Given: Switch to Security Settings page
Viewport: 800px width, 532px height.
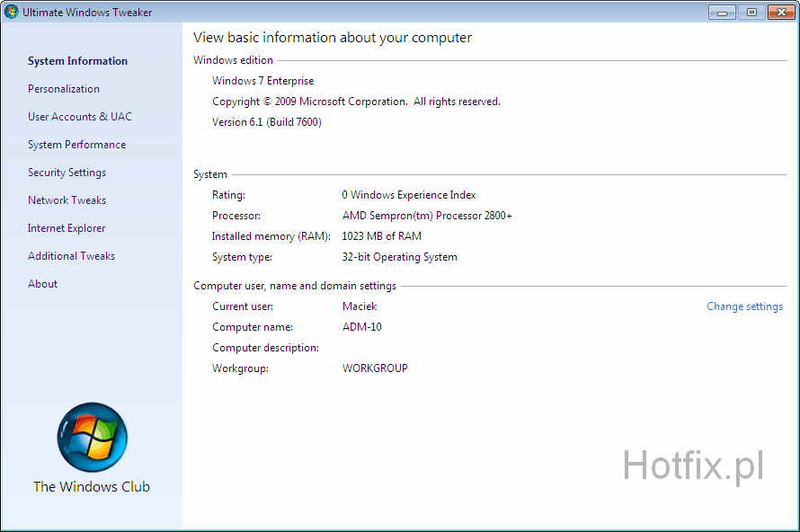Looking at the screenshot, I should (x=67, y=173).
